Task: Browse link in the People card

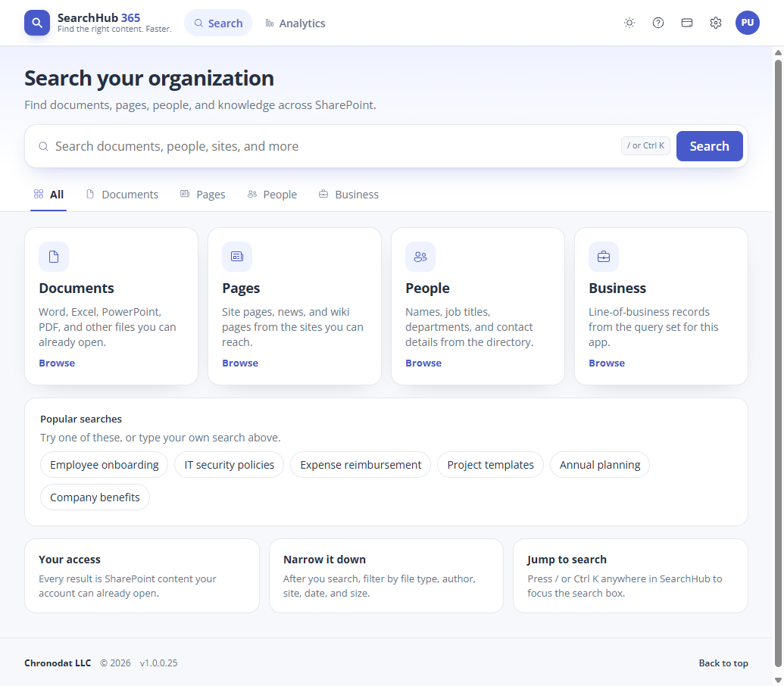Action: (423, 363)
